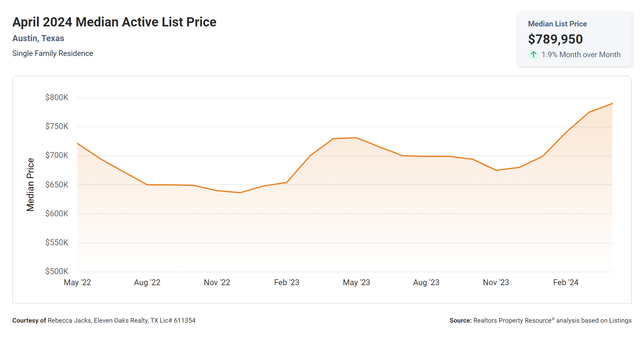Viewport: 644px width, 338px height.
Task: Click the Aug '22 x-axis label
Action: [147, 282]
